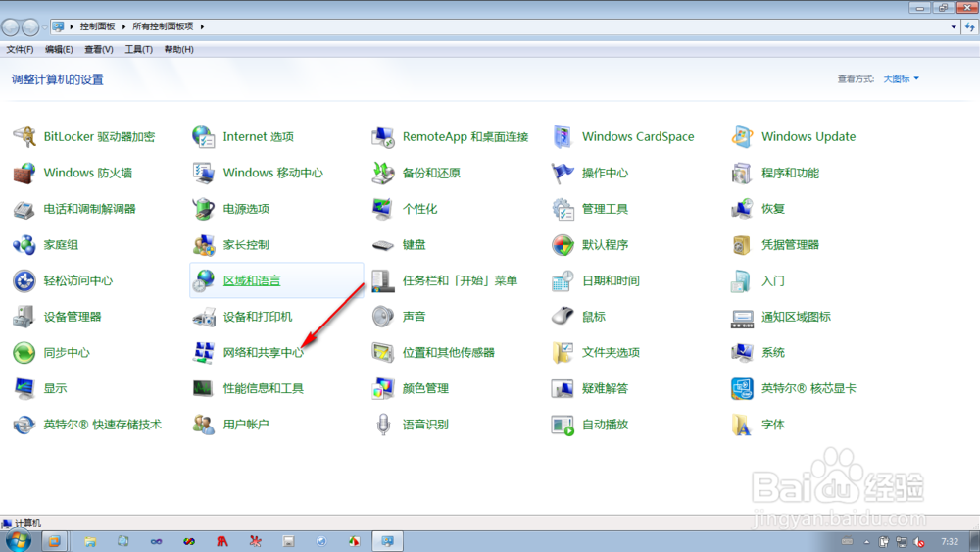Open the 设备和打印机 link

(x=258, y=317)
